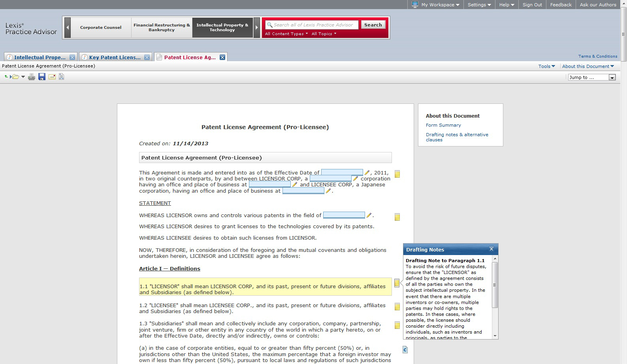This screenshot has width=627, height=364.
Task: Select the Patent License Ag... tab
Action: [x=190, y=57]
